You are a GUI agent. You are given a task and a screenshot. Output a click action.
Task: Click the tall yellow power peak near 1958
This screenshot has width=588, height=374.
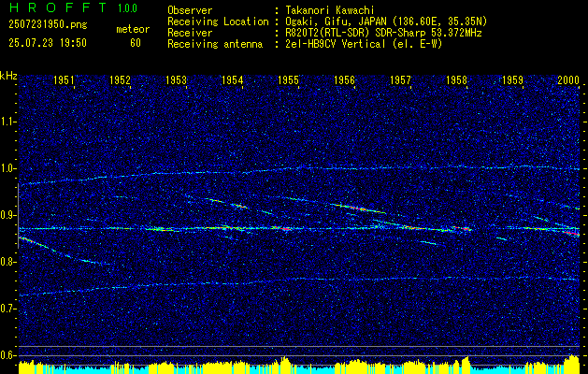[466, 363]
